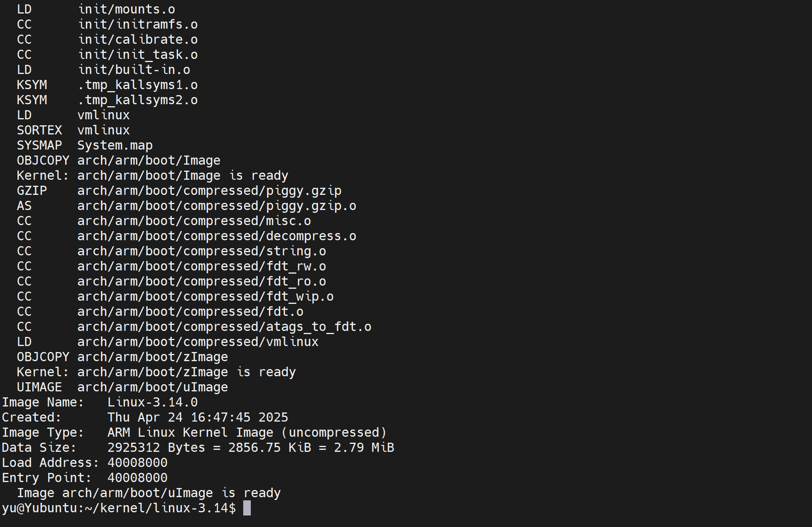812x527 pixels.
Task: Click the SYSMAP System.map line
Action: coord(85,145)
